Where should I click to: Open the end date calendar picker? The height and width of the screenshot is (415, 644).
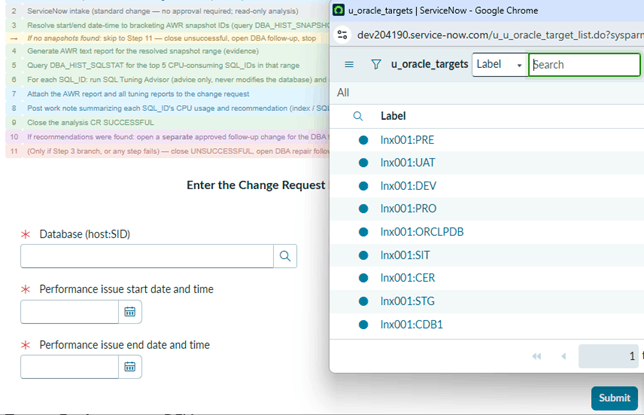click(130, 367)
